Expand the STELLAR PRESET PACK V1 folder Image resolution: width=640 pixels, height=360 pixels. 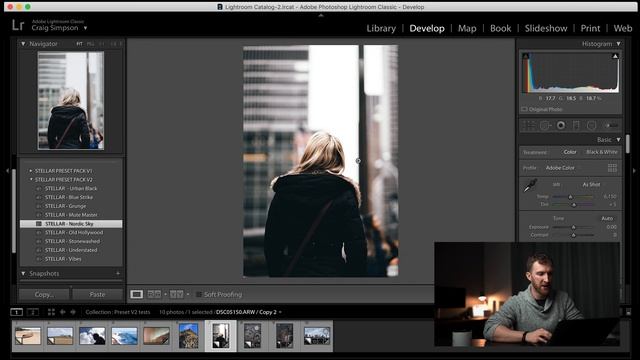click(31, 171)
